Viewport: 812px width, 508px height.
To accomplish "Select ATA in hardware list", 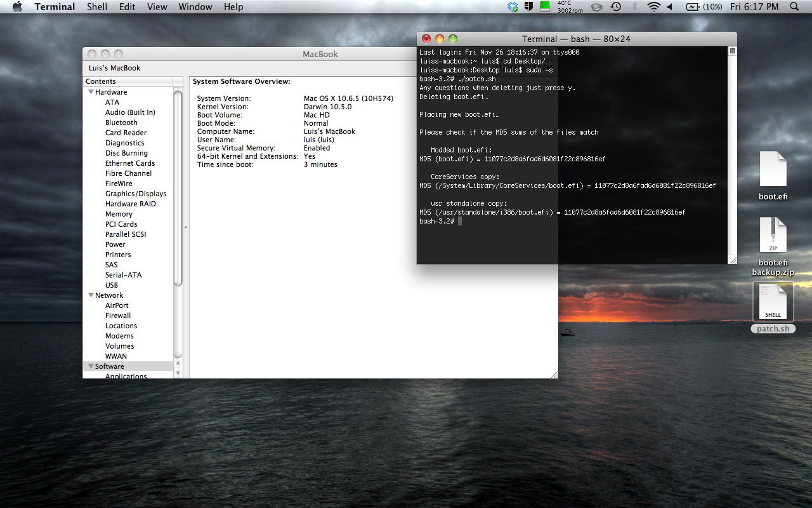I will coord(112,102).
